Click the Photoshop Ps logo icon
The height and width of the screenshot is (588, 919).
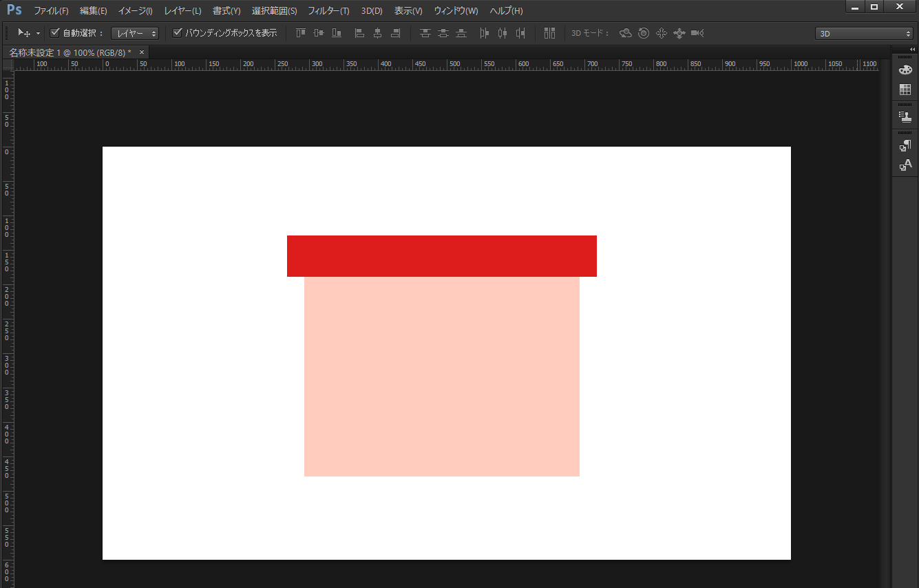click(14, 10)
